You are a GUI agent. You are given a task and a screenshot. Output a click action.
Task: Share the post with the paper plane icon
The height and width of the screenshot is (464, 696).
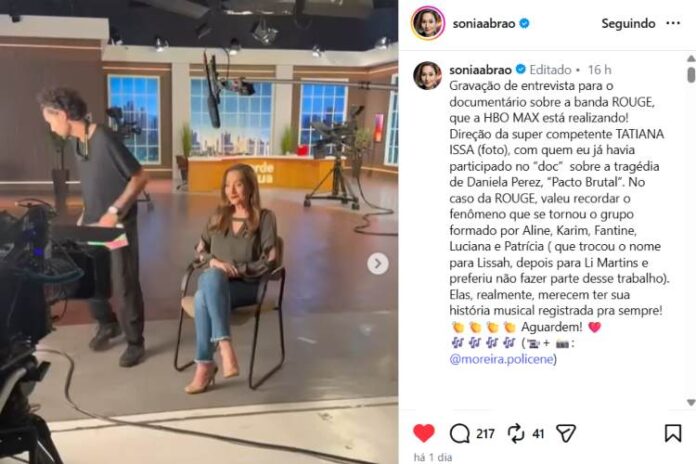(x=566, y=433)
